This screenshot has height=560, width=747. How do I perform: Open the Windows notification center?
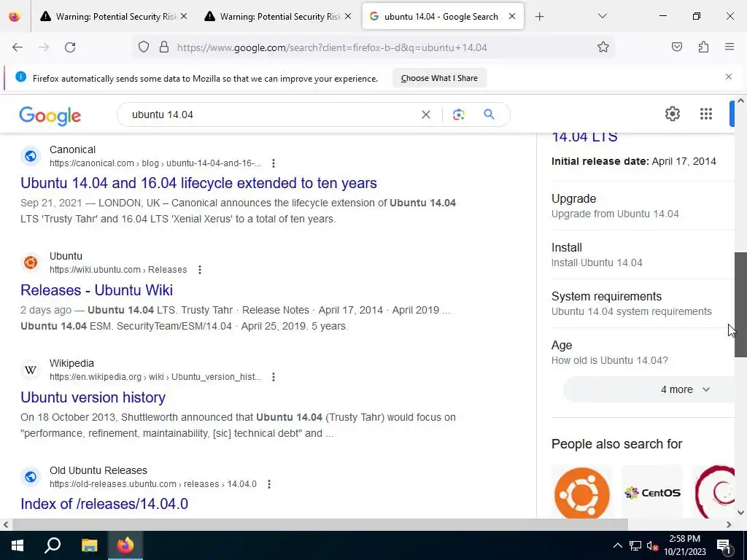pyautogui.click(x=724, y=545)
